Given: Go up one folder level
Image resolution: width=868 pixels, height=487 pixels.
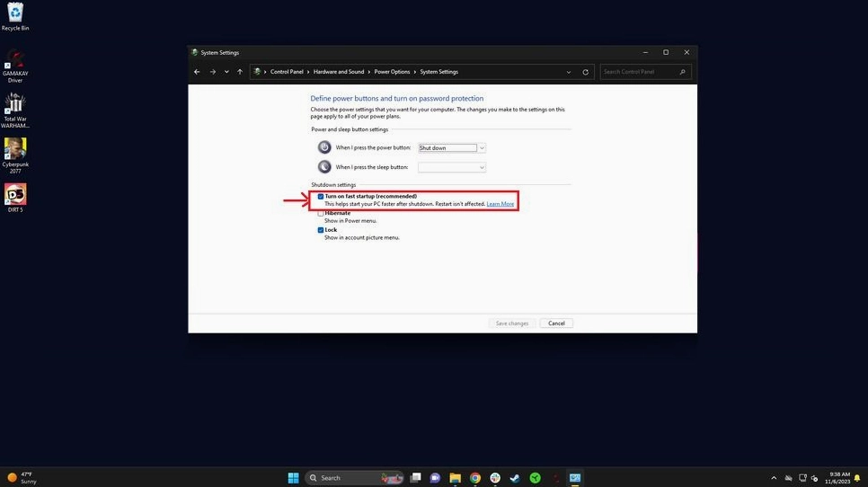Looking at the screenshot, I should (x=240, y=72).
